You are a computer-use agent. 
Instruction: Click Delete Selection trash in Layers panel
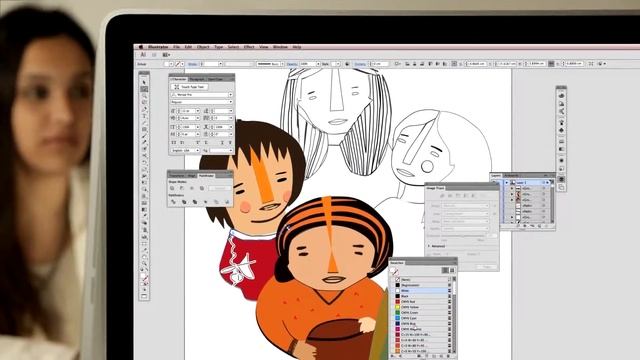pyautogui.click(x=546, y=226)
